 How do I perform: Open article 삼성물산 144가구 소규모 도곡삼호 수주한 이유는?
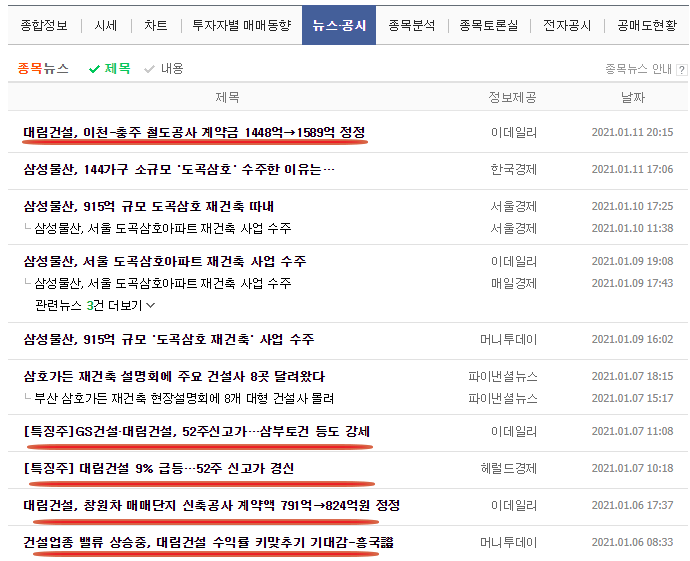pyautogui.click(x=179, y=169)
